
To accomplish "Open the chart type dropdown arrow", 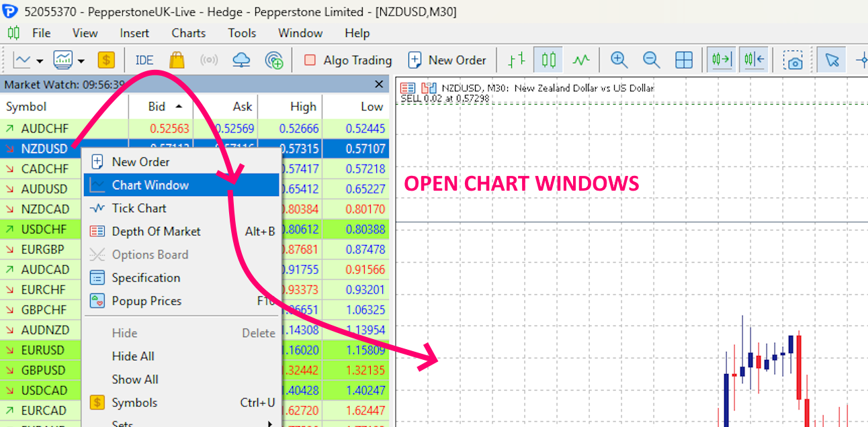I will 40,61.
